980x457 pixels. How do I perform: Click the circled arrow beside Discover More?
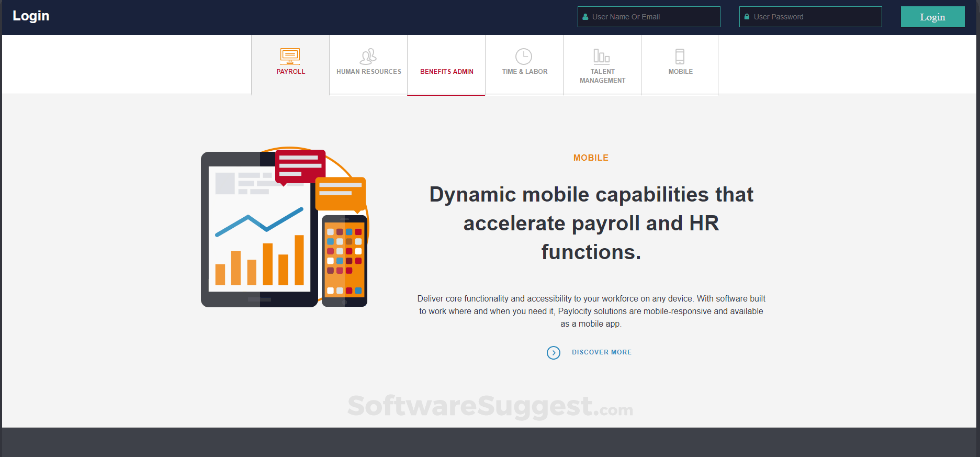554,353
